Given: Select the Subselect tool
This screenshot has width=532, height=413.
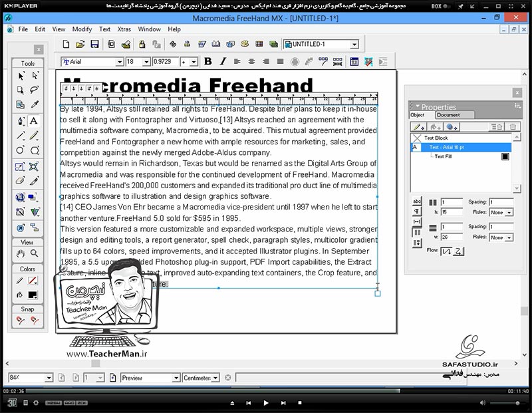Looking at the screenshot, I should point(35,76).
